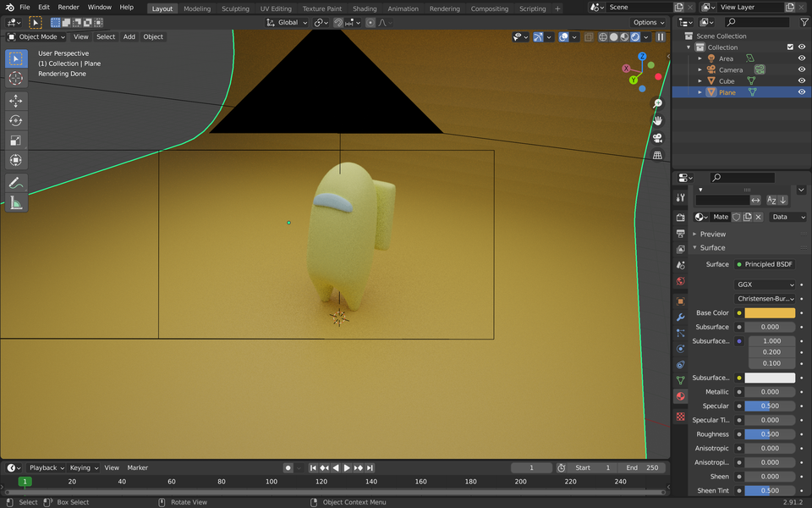Switch to the UV Editing workspace tab

click(276, 8)
